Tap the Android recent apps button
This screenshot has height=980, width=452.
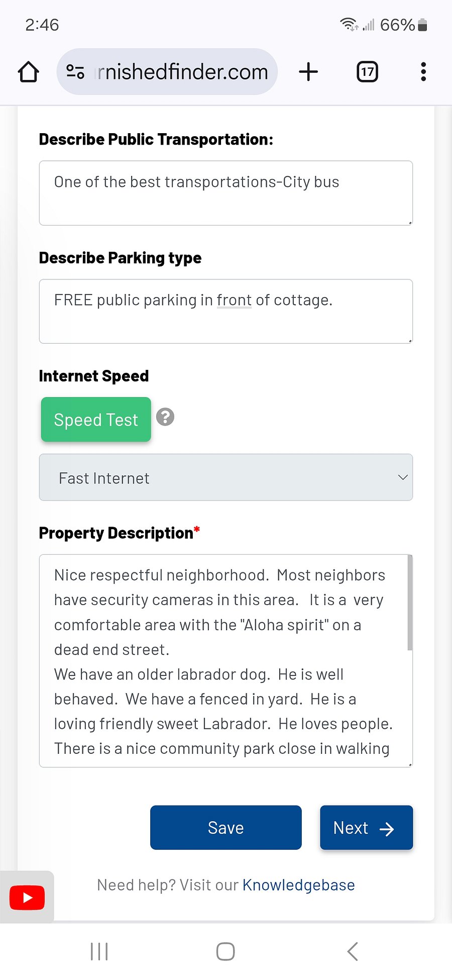[99, 951]
